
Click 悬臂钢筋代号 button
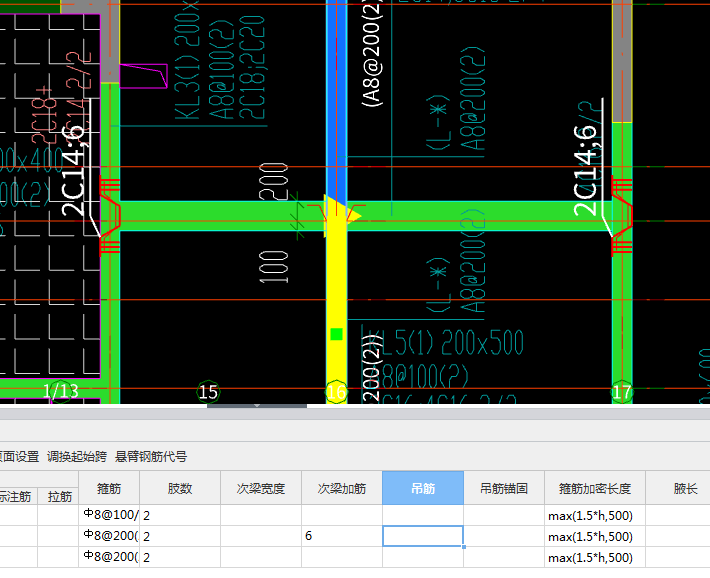151,457
